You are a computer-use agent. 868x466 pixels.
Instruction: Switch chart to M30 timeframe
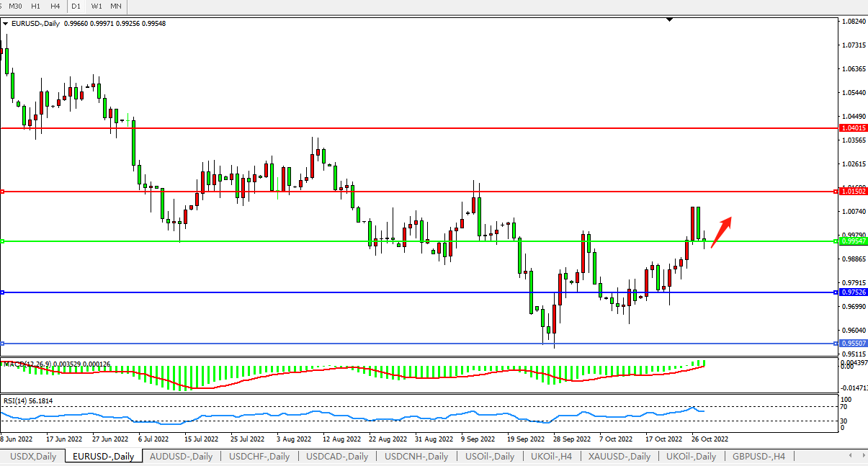tap(15, 6)
